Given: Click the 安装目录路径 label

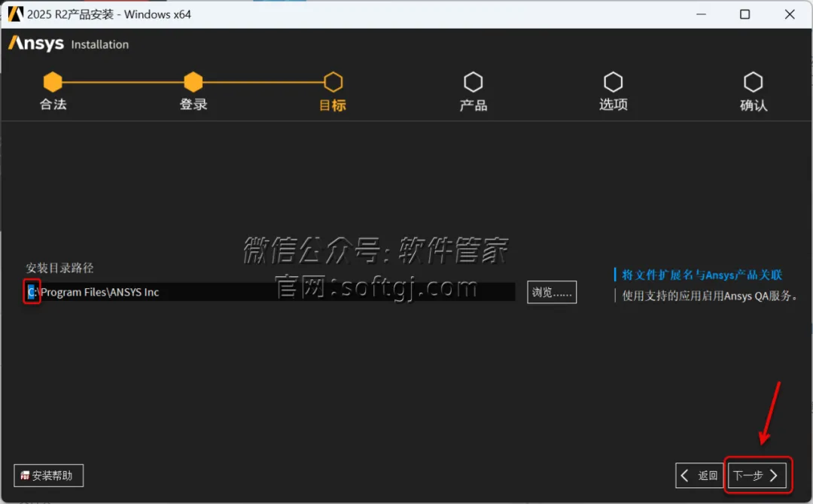Looking at the screenshot, I should (x=59, y=268).
